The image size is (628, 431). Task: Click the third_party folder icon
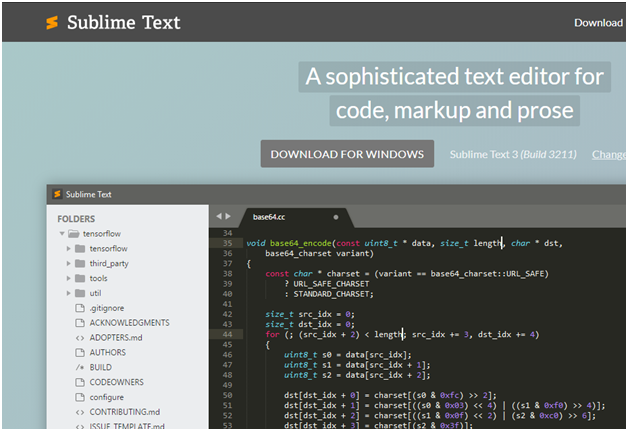[80, 263]
